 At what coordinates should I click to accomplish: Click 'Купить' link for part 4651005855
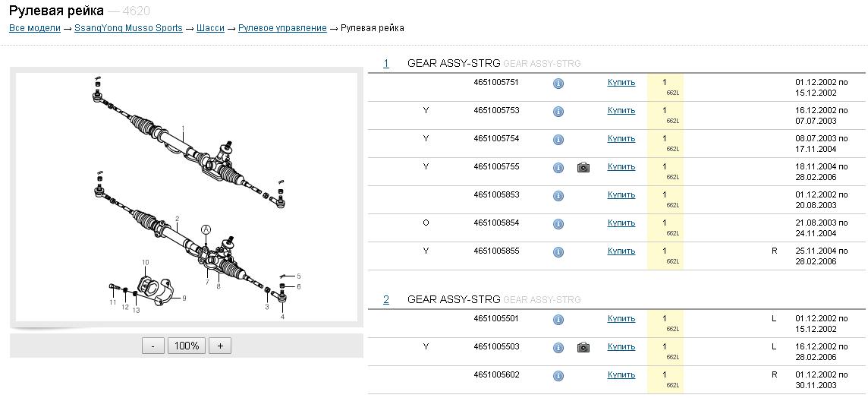[621, 251]
